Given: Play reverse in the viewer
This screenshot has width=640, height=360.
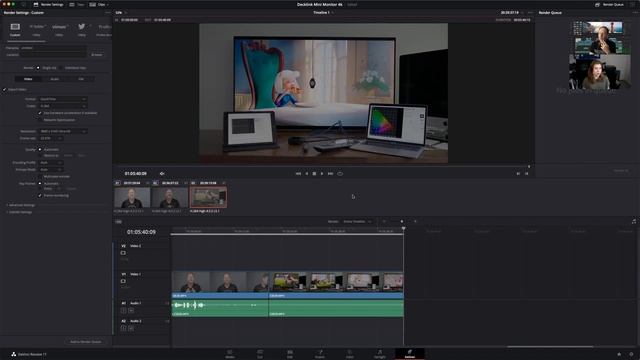Looking at the screenshot, I should [x=307, y=173].
